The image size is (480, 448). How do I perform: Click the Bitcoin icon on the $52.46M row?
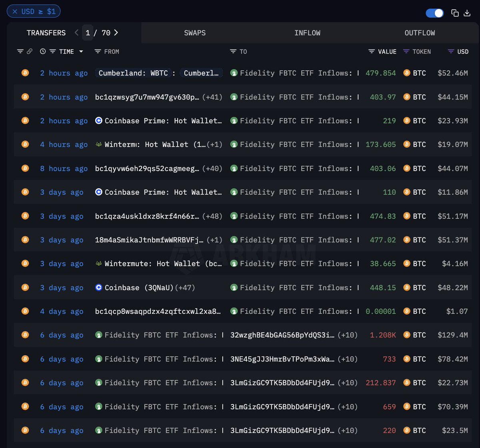pos(25,73)
